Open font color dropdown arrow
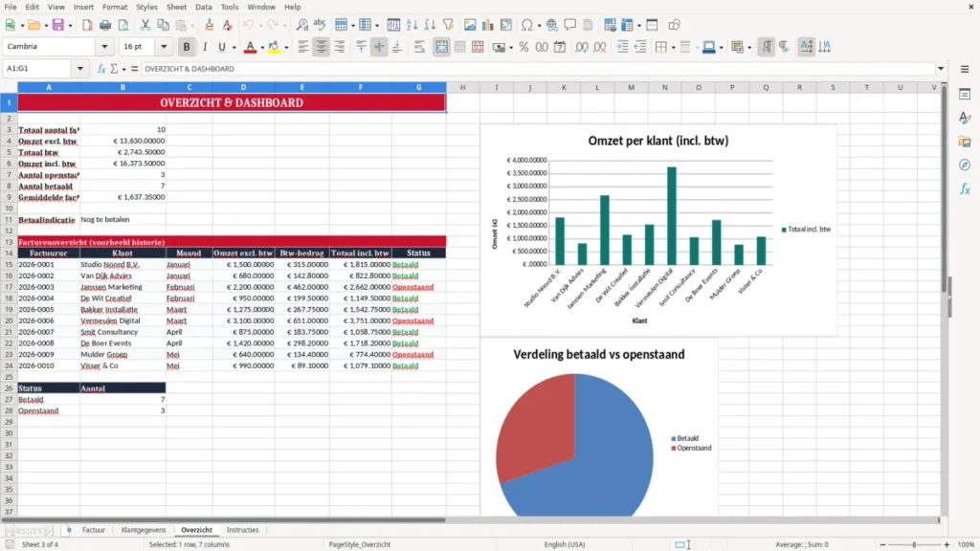 pyautogui.click(x=262, y=48)
